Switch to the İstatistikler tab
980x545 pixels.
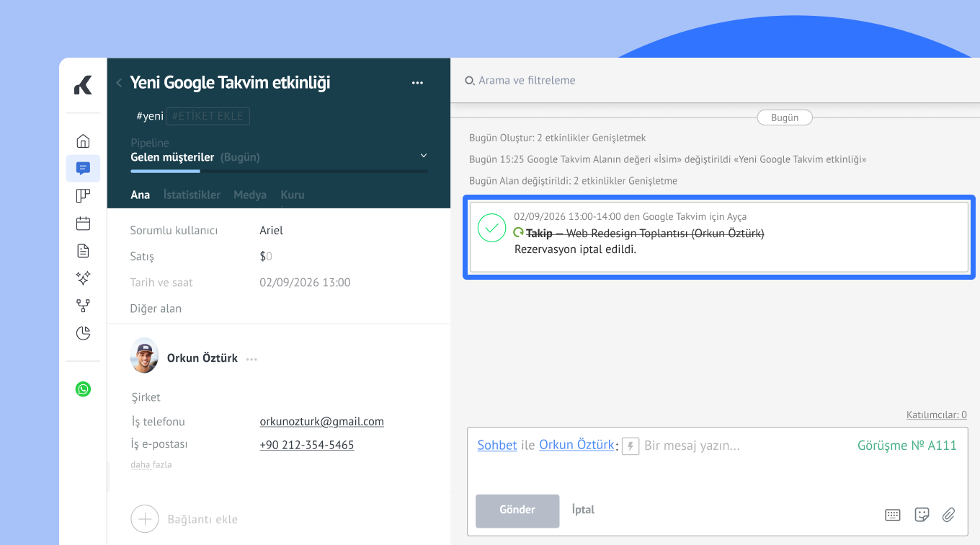click(192, 195)
